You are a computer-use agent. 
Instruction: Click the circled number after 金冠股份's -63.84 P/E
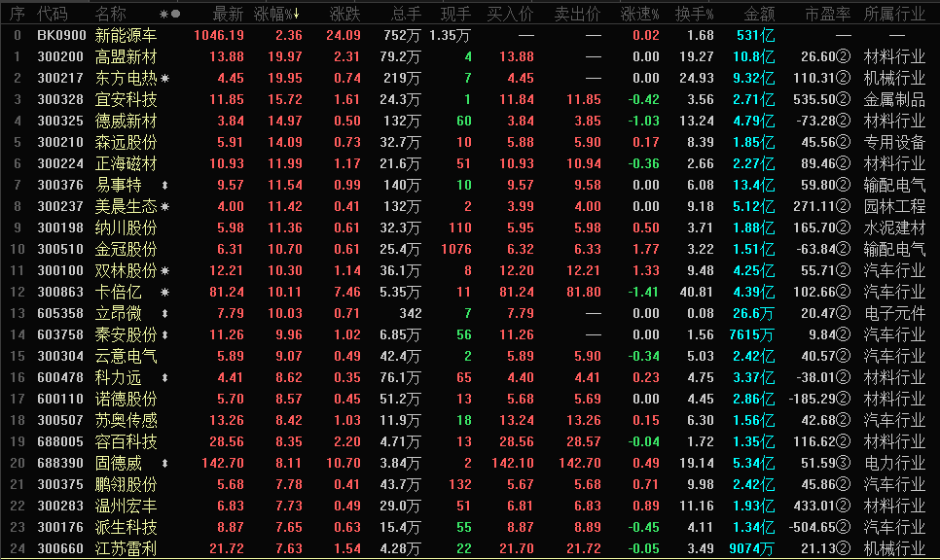843,249
